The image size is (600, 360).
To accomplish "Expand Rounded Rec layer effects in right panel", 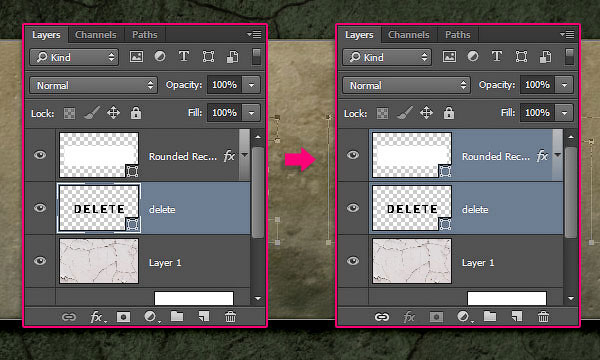I will (x=558, y=155).
